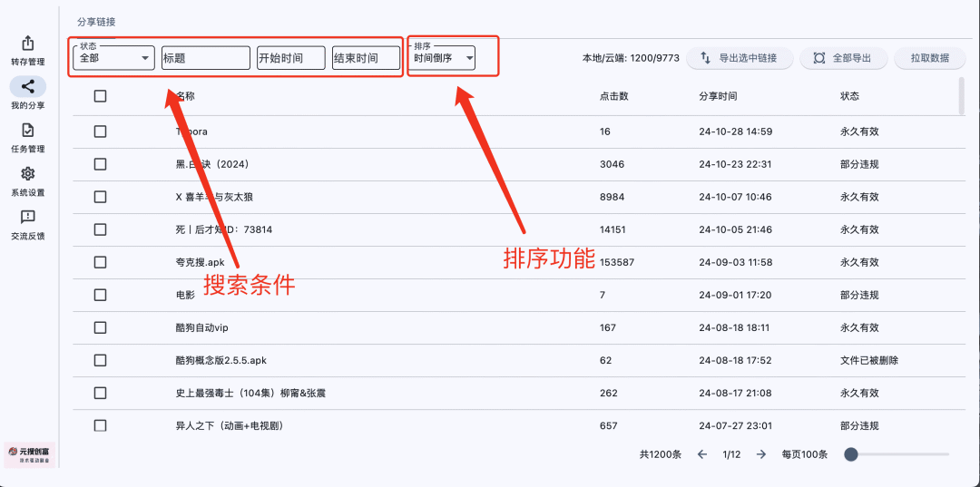The height and width of the screenshot is (487, 980).
Task: Check the 史上最强毒士 row checkbox
Action: [100, 393]
